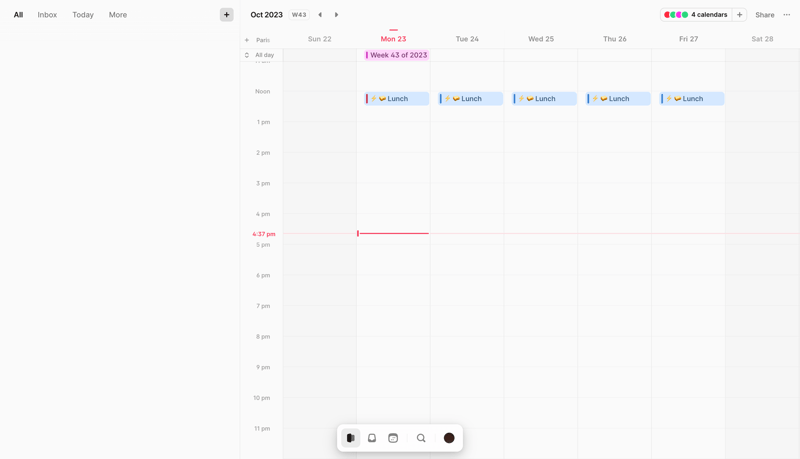800x459 pixels.
Task: Switch to the All tab
Action: coord(18,15)
